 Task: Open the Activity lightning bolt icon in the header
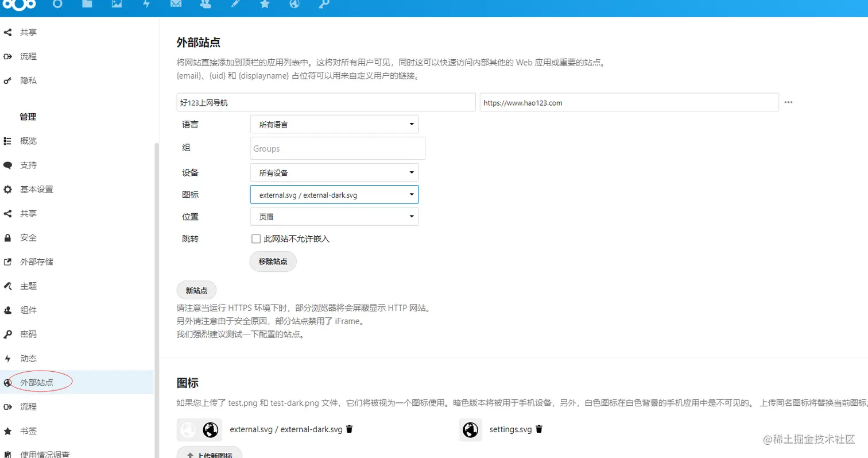tap(147, 4)
